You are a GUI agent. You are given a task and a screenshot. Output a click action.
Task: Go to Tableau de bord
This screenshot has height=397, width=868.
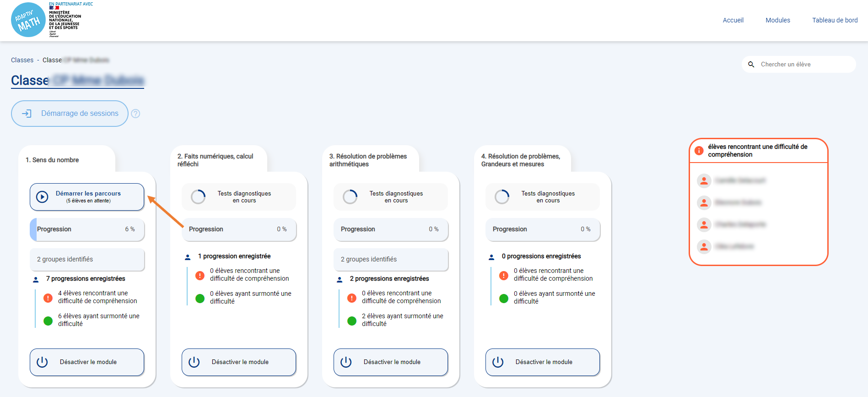tap(835, 20)
